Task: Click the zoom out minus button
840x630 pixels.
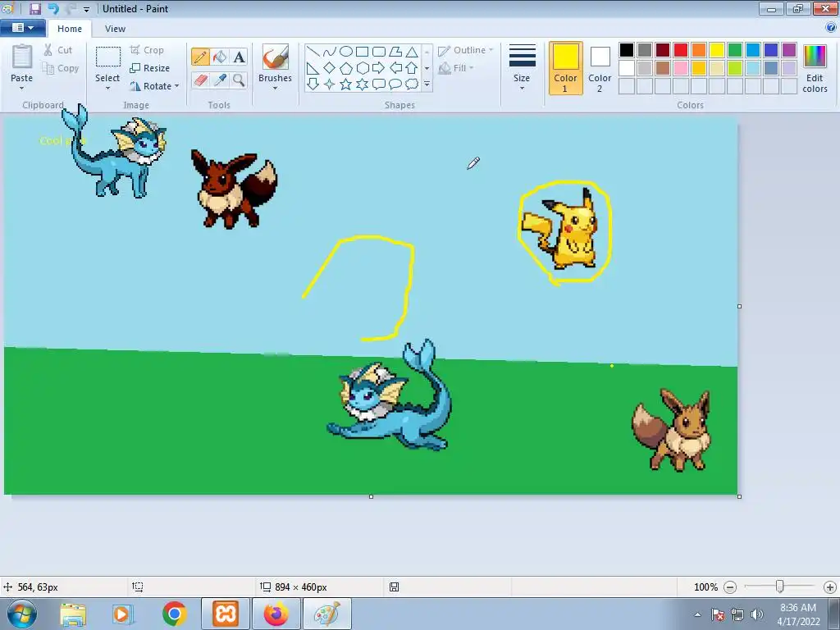Action: (x=729, y=587)
